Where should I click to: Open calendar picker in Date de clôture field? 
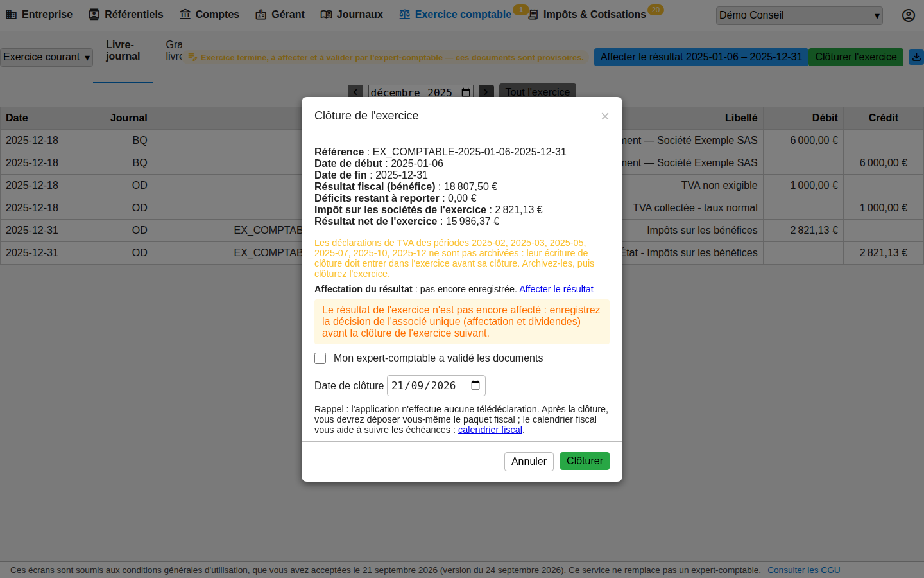tap(475, 385)
